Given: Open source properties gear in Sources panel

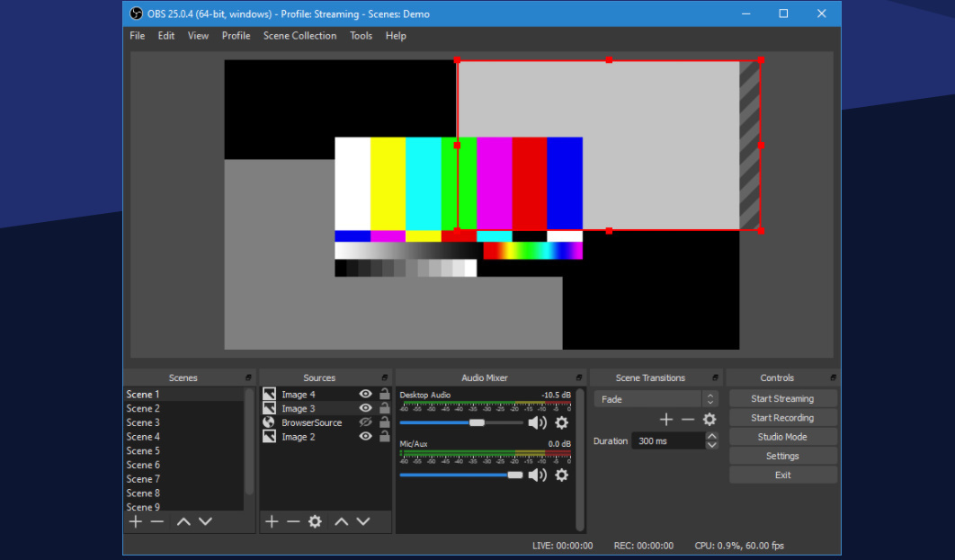Looking at the screenshot, I should 315,521.
